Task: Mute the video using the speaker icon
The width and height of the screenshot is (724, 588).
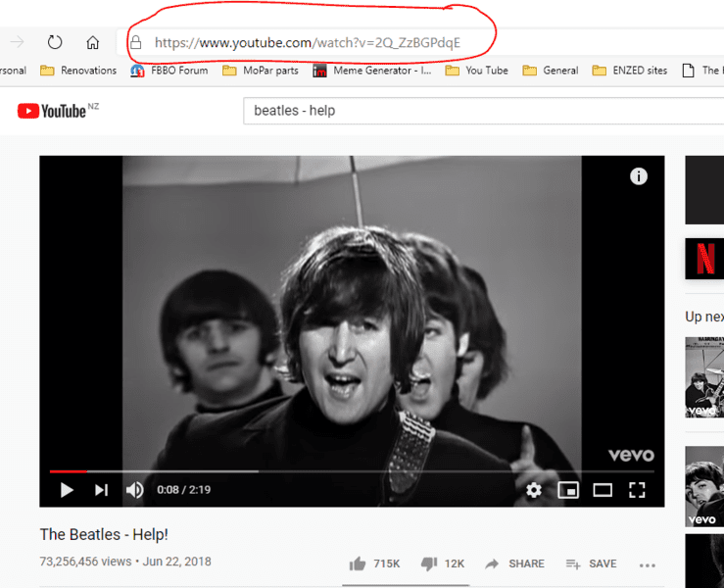Action: (135, 490)
